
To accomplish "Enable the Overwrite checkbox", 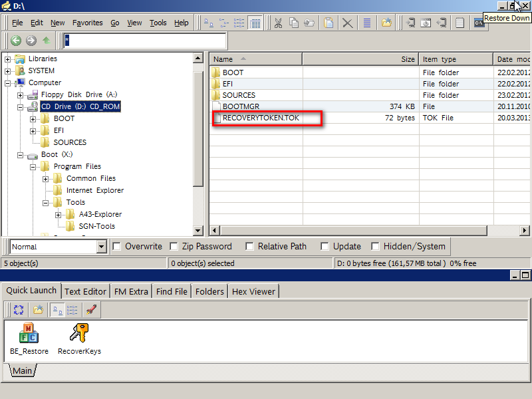I will 117,247.
